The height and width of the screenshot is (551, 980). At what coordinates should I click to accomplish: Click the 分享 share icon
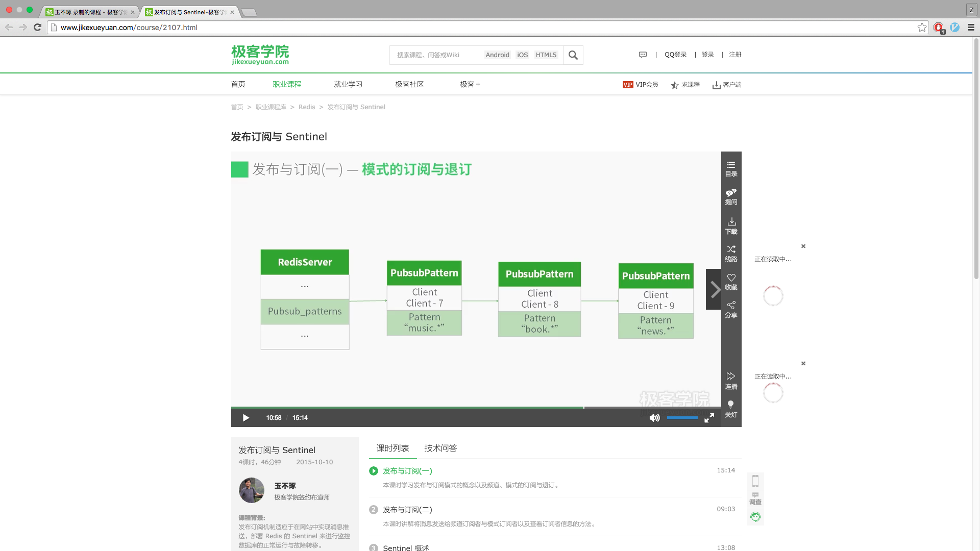[731, 309]
